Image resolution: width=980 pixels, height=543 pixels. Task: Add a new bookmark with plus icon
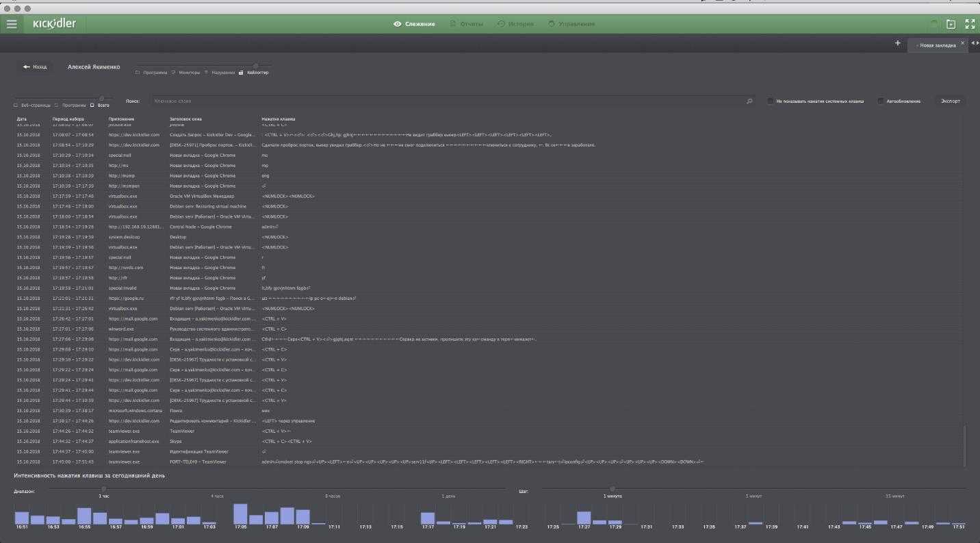[x=898, y=44]
